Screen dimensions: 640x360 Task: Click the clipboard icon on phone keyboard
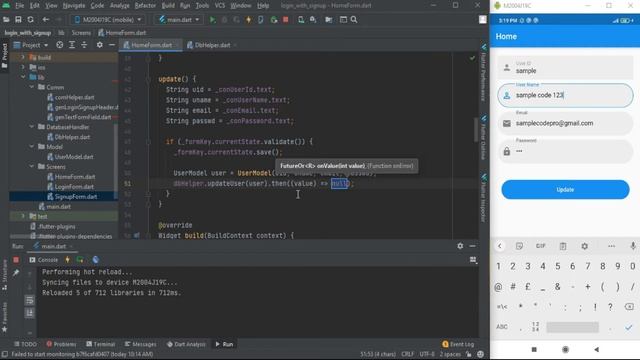(563, 246)
